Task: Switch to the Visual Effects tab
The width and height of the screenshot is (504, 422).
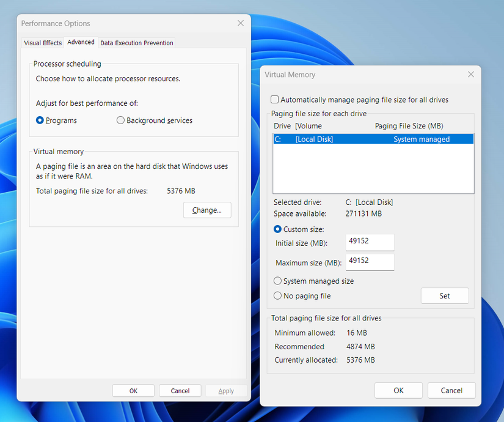Action: (42, 43)
